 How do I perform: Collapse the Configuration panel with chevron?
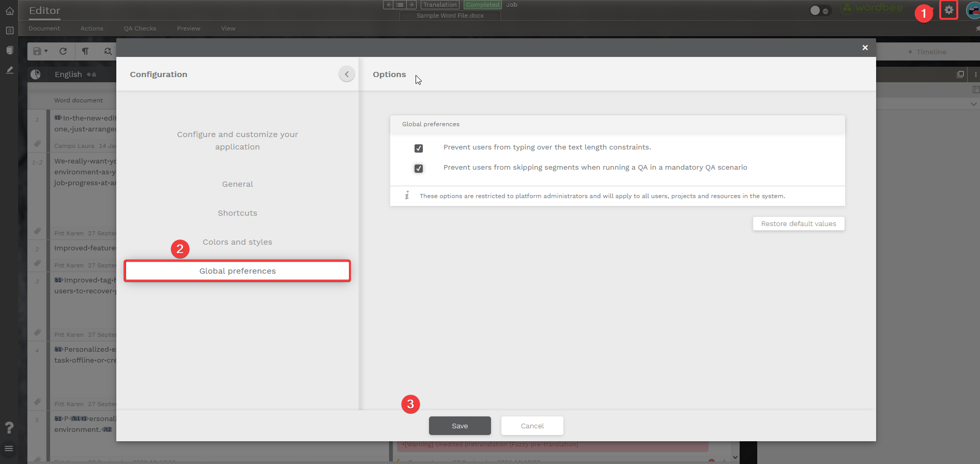(x=347, y=74)
